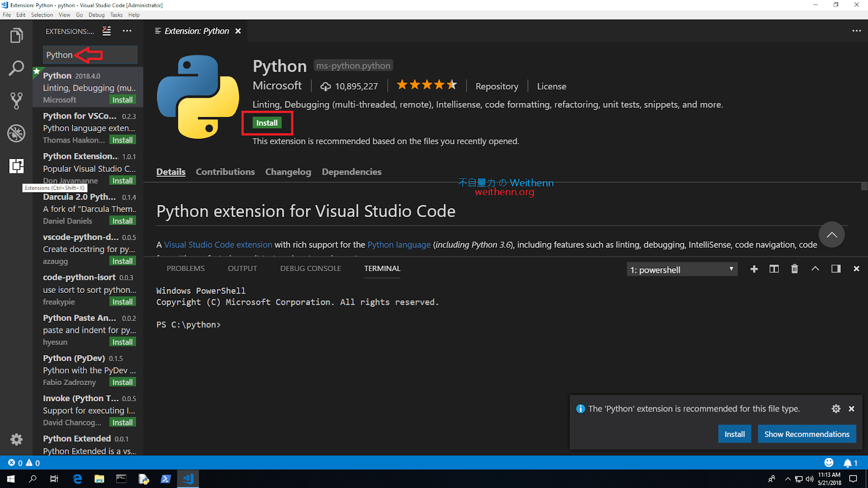The height and width of the screenshot is (488, 868).
Task: Open the Repository link
Action: tap(497, 86)
